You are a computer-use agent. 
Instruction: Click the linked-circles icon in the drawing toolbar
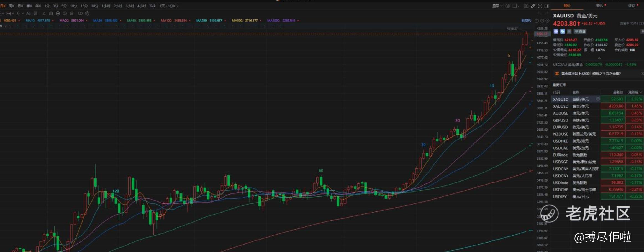[80, 13]
